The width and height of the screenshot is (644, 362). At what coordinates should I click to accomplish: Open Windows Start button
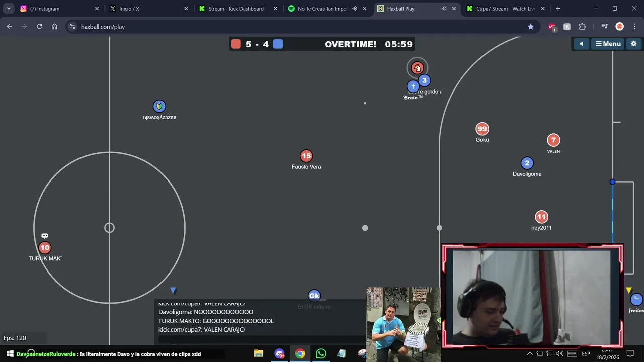click(10, 354)
